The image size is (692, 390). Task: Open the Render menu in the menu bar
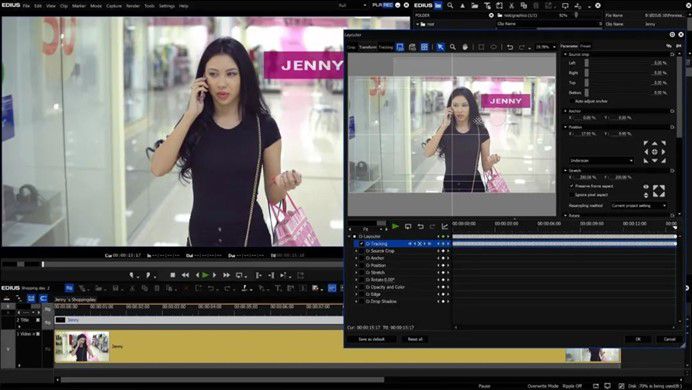pos(133,6)
